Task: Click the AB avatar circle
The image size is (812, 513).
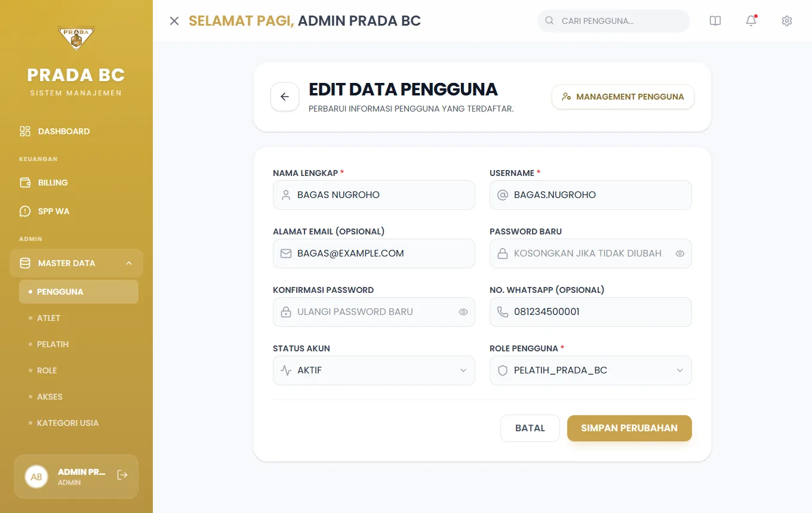Action: point(36,477)
